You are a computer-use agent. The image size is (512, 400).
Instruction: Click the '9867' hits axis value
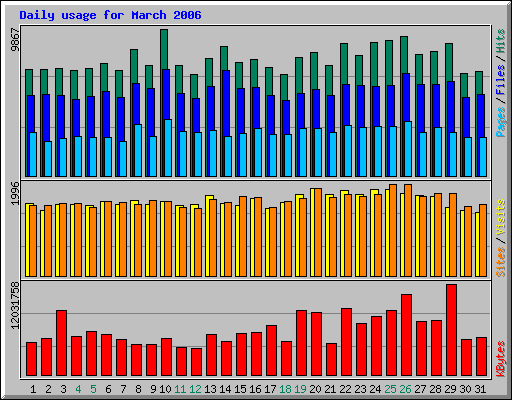15,40
